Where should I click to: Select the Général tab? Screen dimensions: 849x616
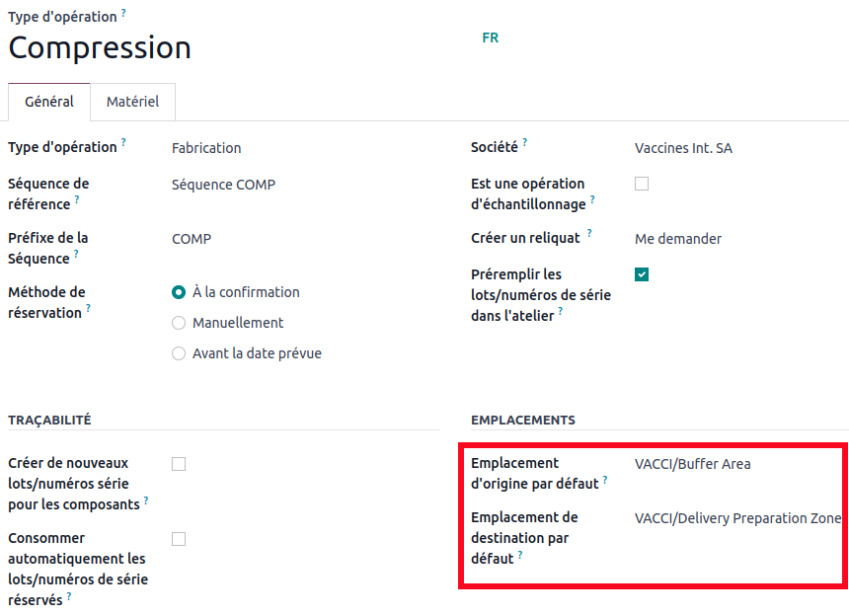[49, 102]
